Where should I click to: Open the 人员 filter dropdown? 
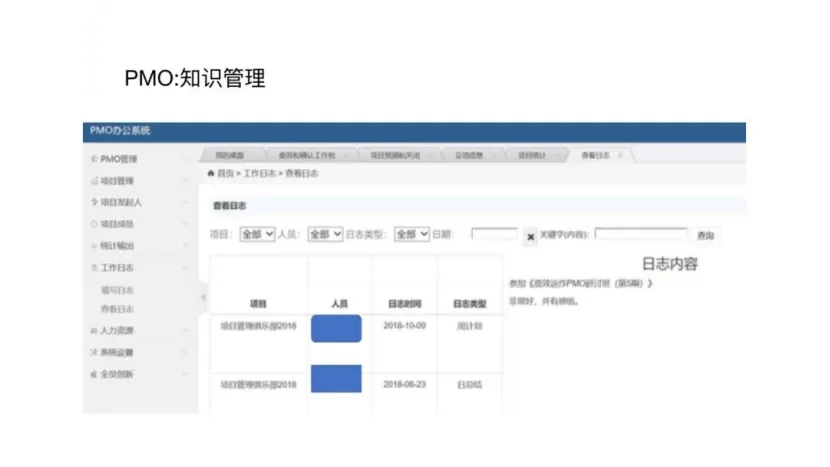click(x=325, y=234)
